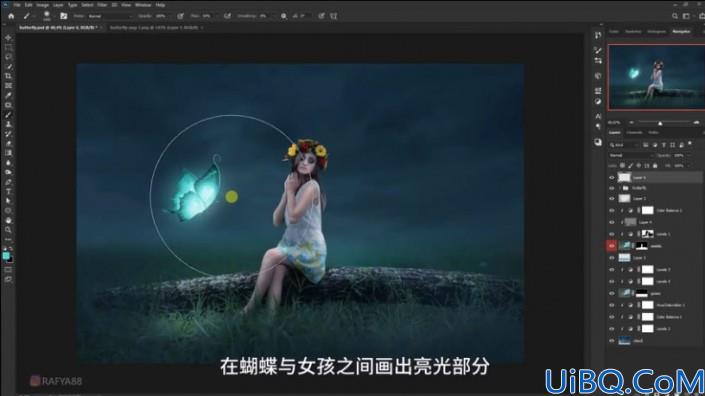Switch to the Channels tab
This screenshot has height=396, width=705.
(x=634, y=133)
